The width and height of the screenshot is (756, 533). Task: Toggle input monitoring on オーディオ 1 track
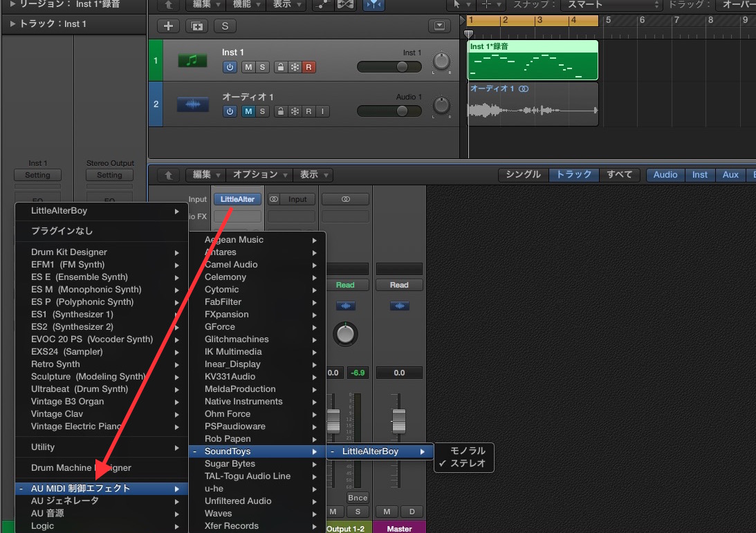click(x=322, y=111)
